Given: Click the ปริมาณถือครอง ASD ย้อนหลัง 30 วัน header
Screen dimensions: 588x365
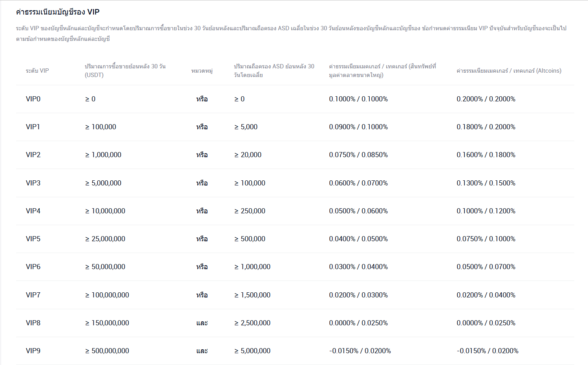Looking at the screenshot, I should [274, 71].
